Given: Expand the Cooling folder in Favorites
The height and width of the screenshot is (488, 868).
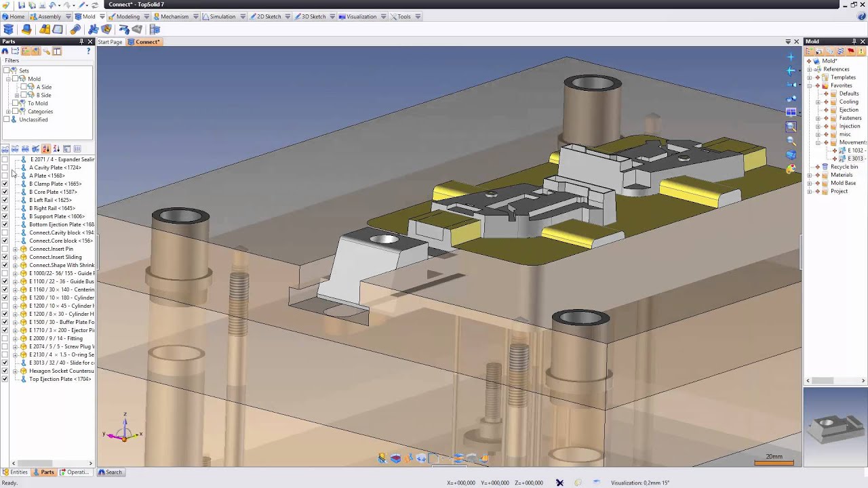Looking at the screenshot, I should (818, 102).
